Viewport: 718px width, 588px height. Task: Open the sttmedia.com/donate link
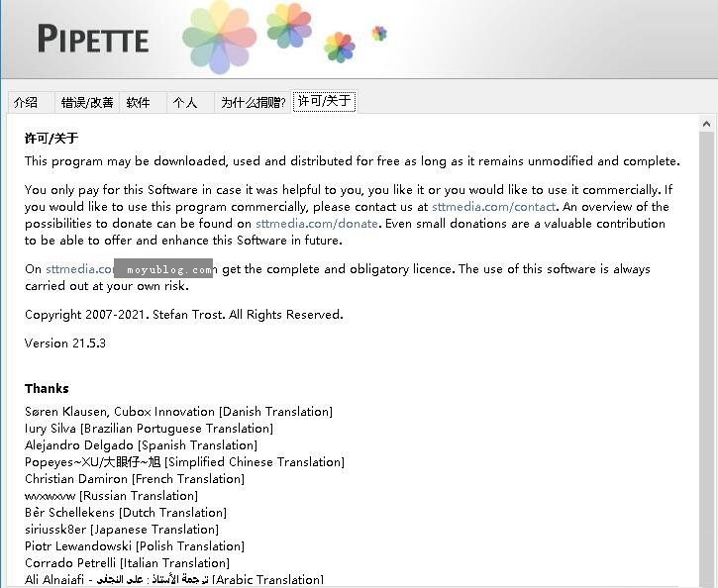[x=316, y=224]
